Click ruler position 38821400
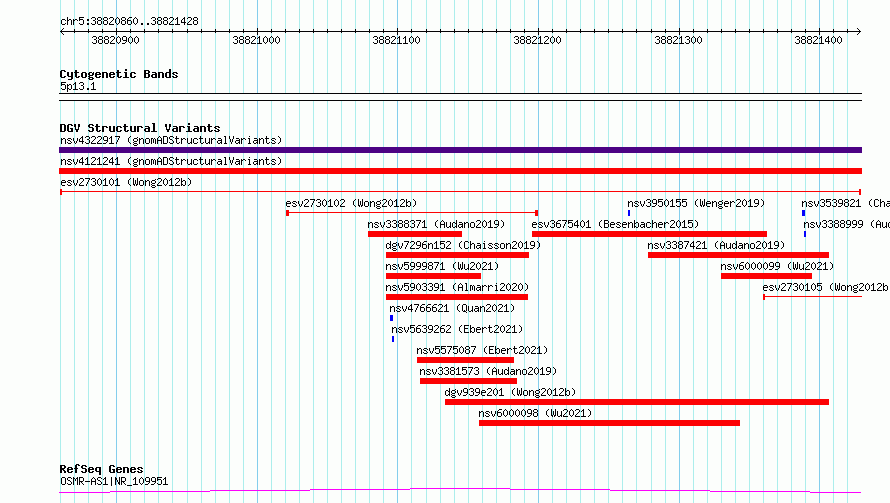The height and width of the screenshot is (503, 890). click(818, 40)
